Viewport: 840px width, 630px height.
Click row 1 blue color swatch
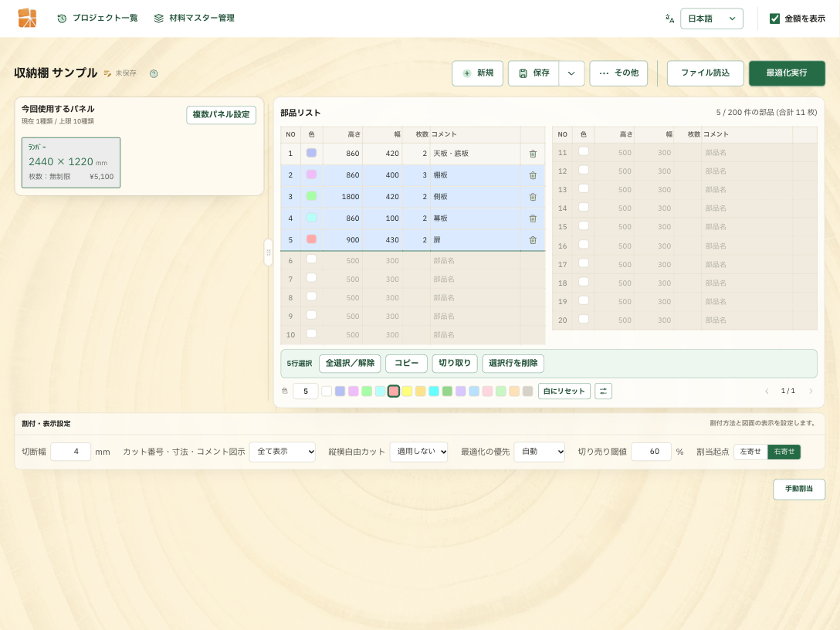coord(311,153)
